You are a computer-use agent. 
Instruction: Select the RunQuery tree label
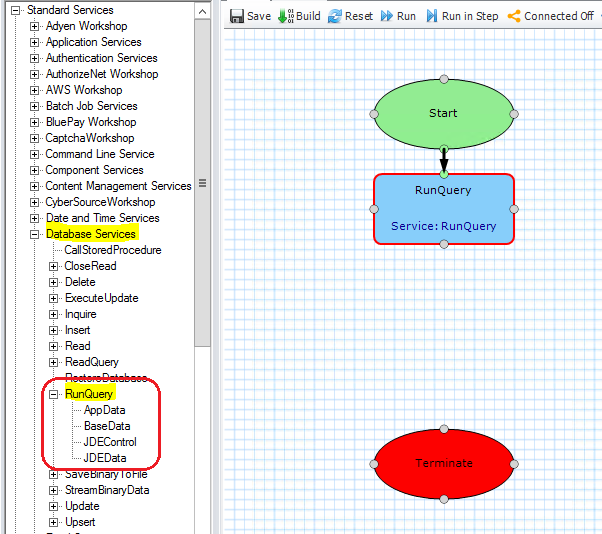89,394
